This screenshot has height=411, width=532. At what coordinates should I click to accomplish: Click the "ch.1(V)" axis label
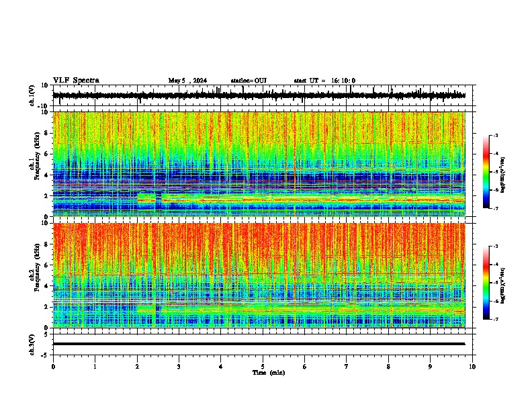tap(32, 95)
